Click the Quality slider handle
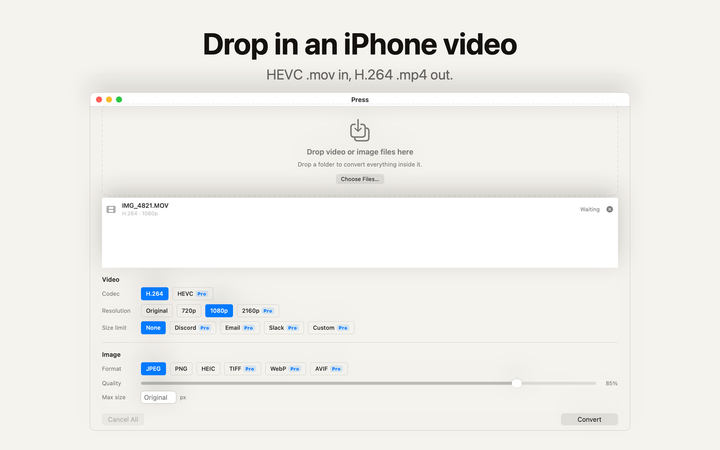 click(x=517, y=383)
